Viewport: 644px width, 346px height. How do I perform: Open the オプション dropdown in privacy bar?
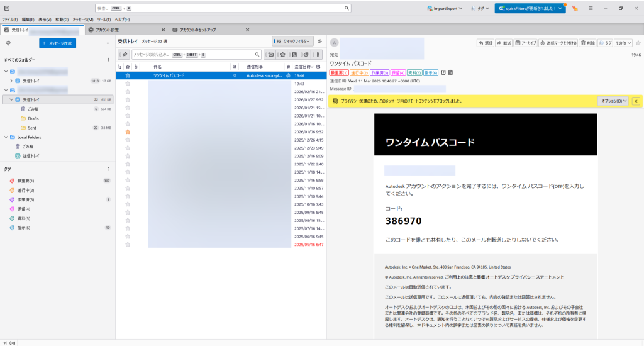614,101
